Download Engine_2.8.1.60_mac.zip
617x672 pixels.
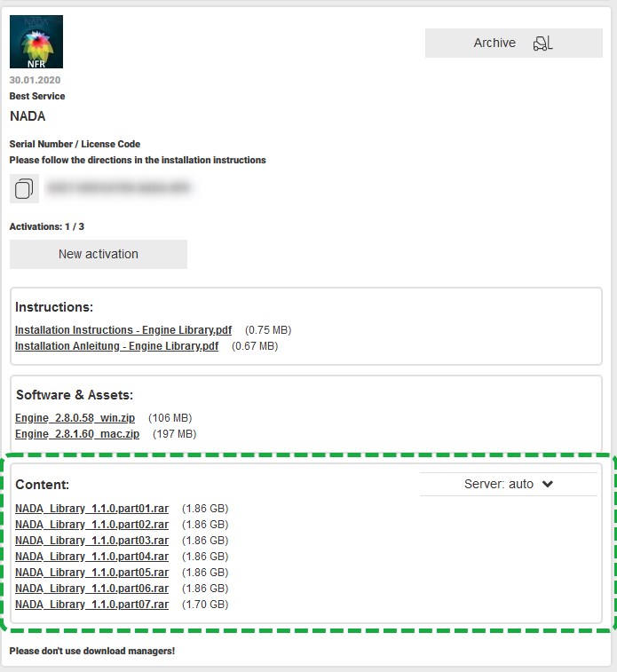click(77, 434)
